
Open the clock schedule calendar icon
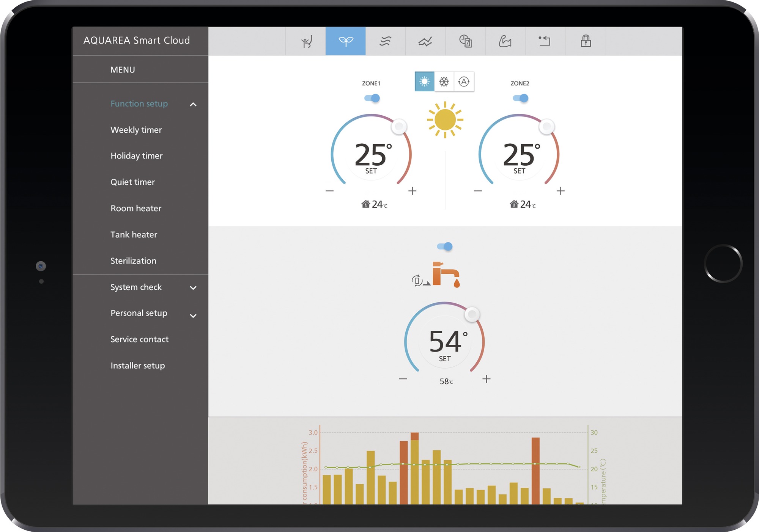point(466,41)
